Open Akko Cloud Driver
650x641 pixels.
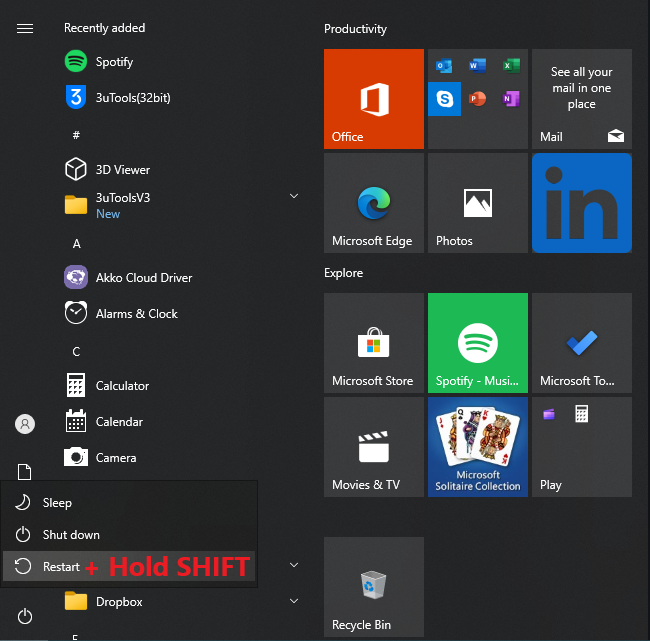(143, 278)
